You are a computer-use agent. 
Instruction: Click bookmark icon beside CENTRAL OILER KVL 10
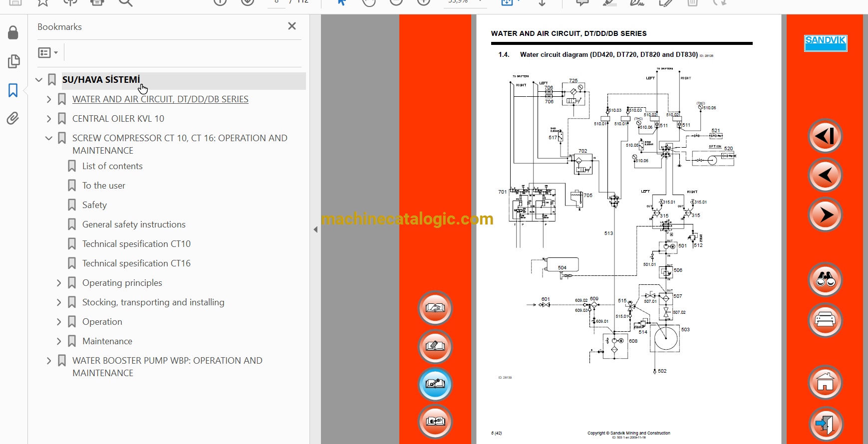[x=62, y=119]
